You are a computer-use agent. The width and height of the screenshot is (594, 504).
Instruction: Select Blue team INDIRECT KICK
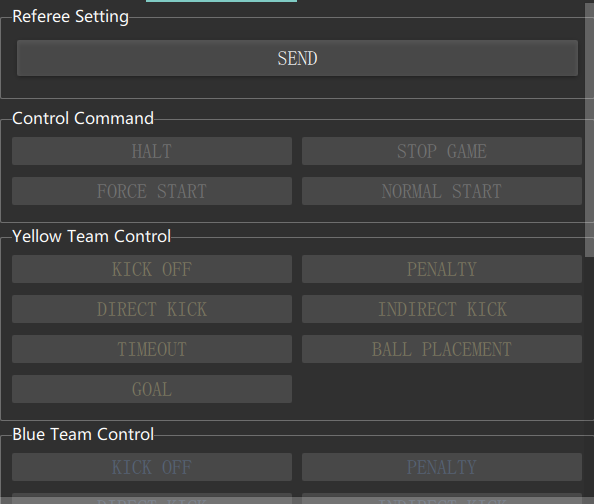442,499
